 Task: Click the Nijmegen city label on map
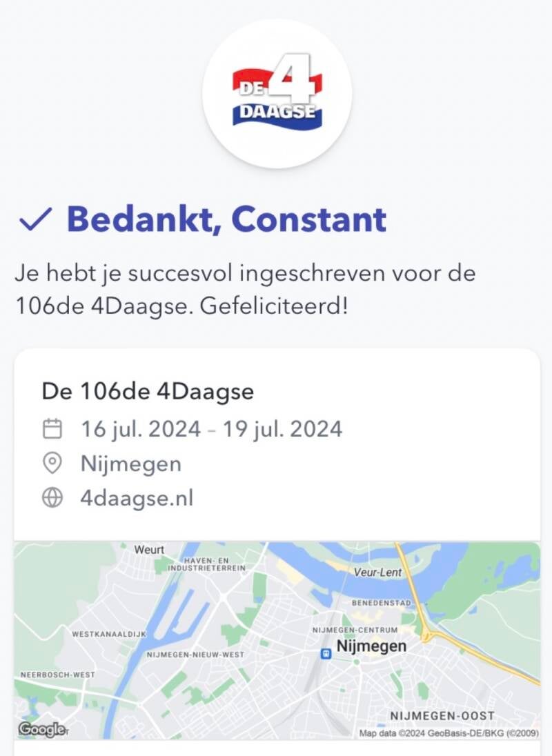[x=371, y=646]
